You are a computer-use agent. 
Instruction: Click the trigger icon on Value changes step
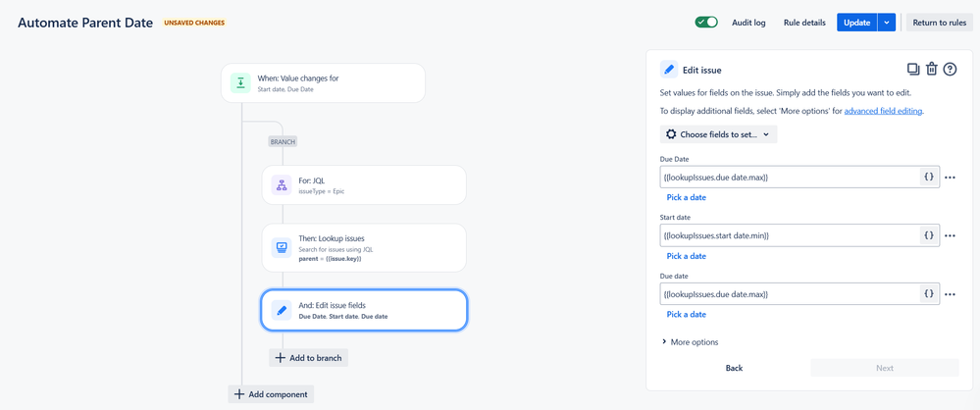[241, 83]
